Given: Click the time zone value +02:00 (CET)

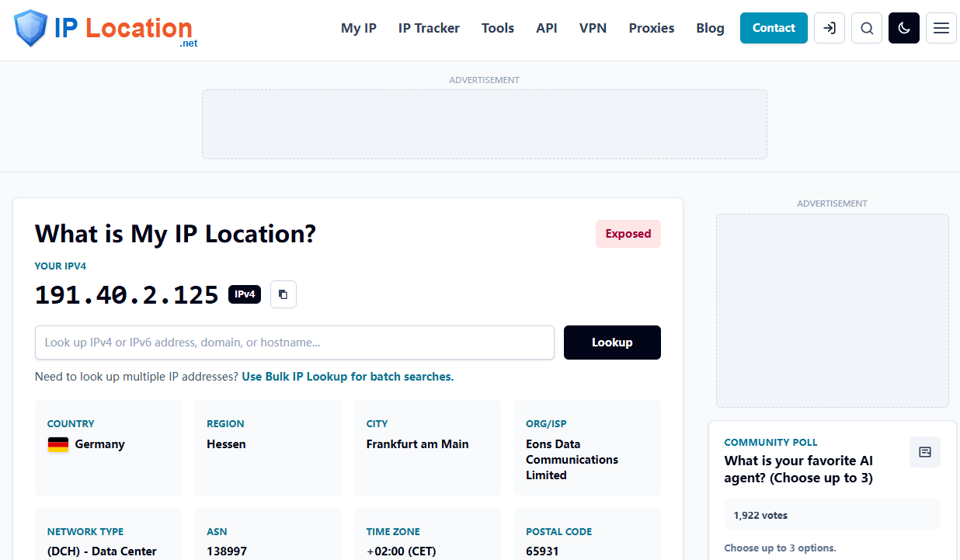Looking at the screenshot, I should point(402,551).
